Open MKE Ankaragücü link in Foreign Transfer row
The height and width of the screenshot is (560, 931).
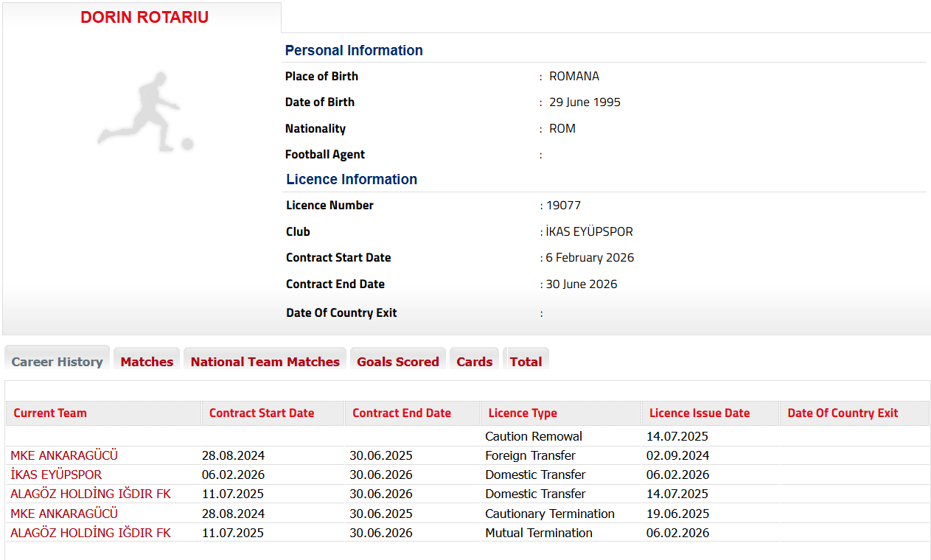(x=64, y=455)
